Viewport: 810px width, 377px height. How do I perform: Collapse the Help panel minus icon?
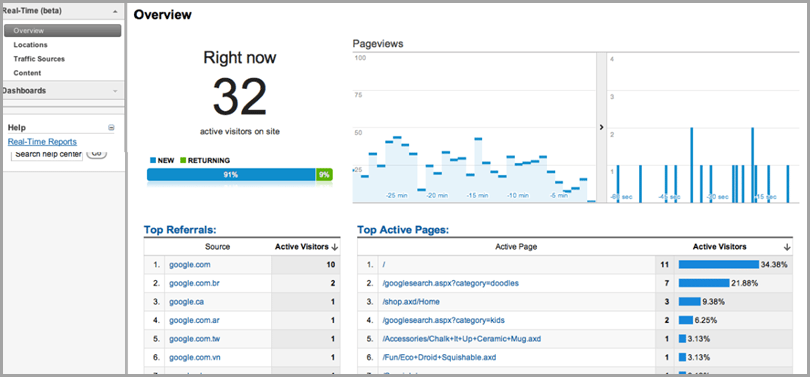(x=111, y=128)
